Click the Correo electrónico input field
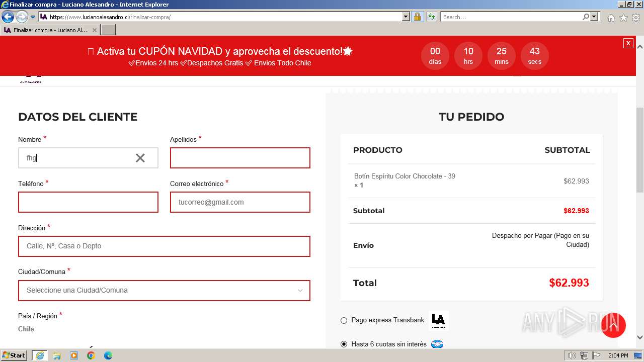This screenshot has width=644, height=362. 240,202
